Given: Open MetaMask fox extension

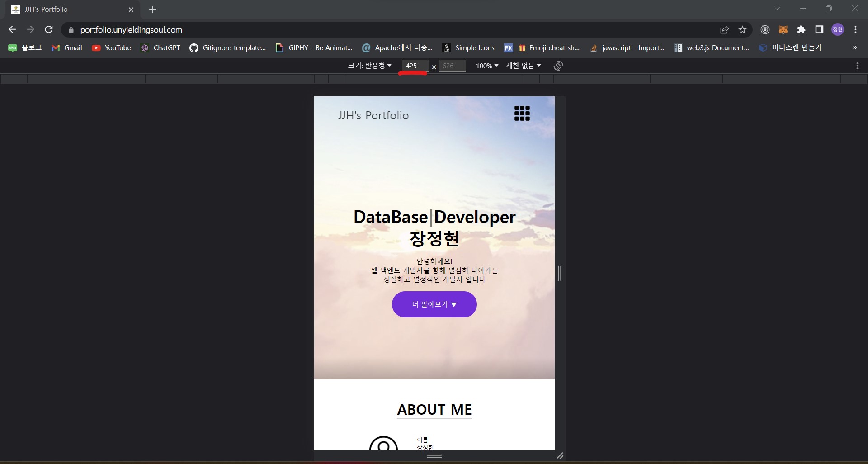Looking at the screenshot, I should coord(783,30).
